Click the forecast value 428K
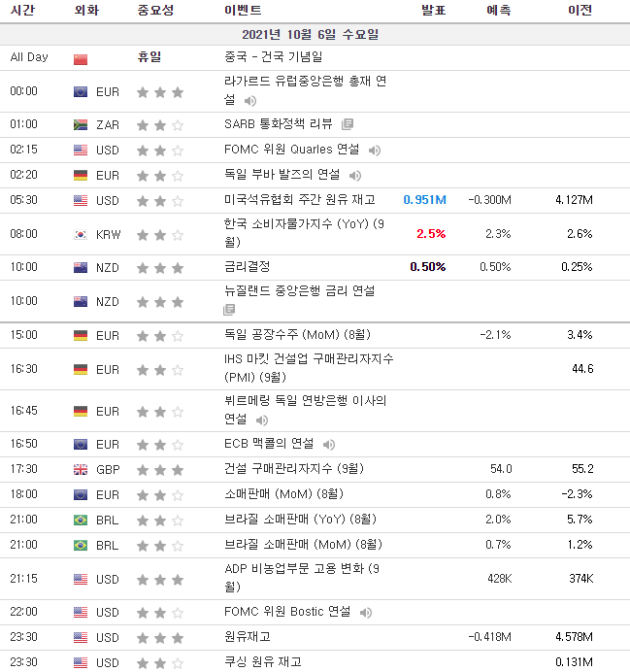The width and height of the screenshot is (630, 672). 499,579
